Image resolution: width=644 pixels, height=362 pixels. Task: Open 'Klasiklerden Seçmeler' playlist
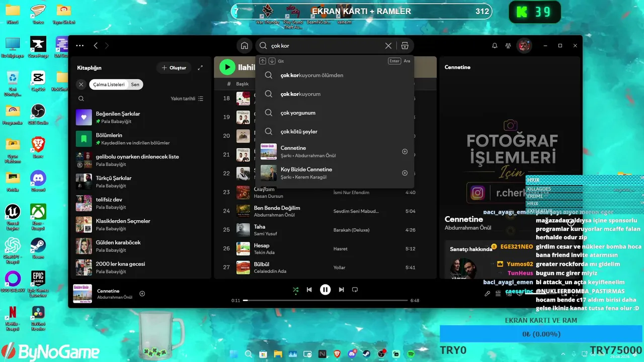141,225
